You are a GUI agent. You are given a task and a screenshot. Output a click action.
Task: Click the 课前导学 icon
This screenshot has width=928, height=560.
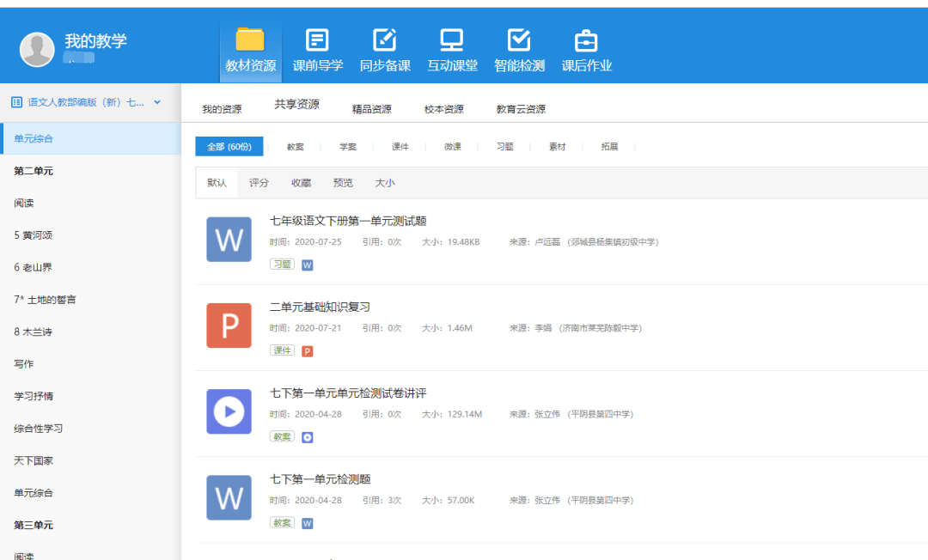click(x=317, y=40)
